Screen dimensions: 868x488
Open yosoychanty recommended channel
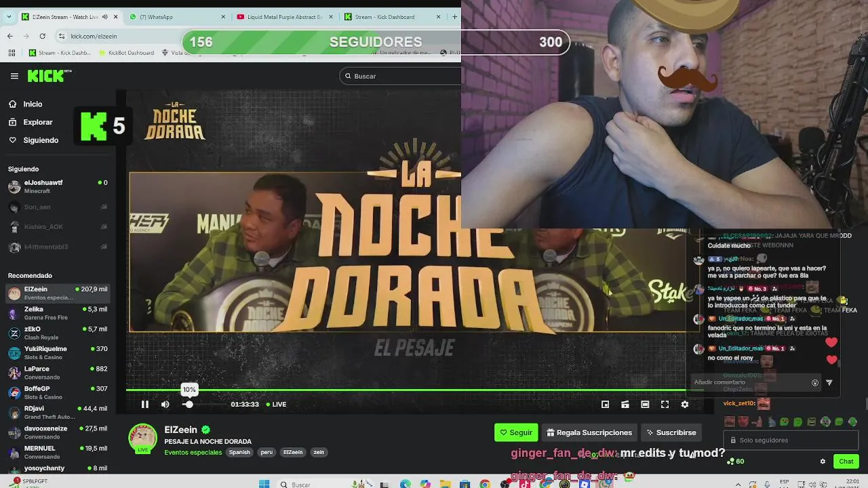58,468
